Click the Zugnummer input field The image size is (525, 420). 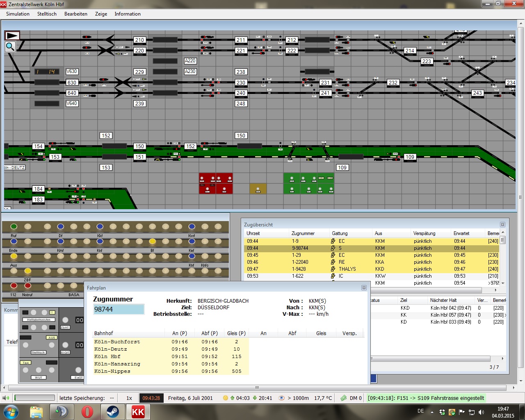(x=119, y=309)
